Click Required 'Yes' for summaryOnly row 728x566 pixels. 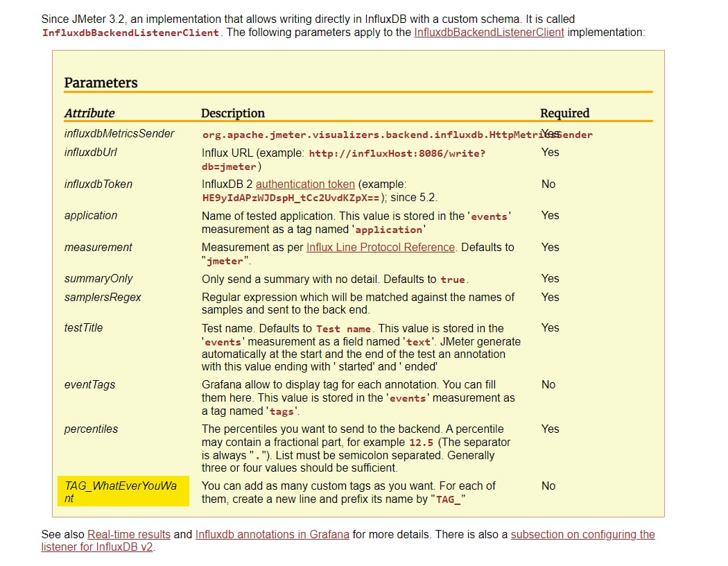point(551,279)
